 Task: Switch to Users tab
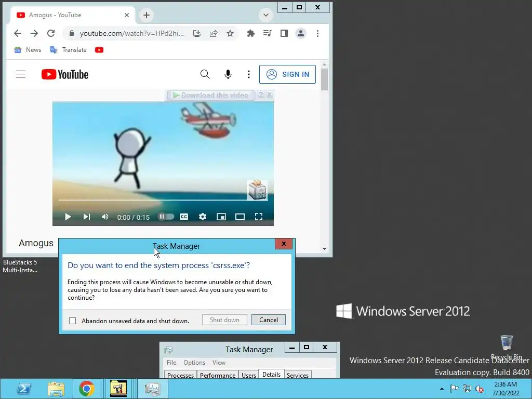(x=249, y=375)
